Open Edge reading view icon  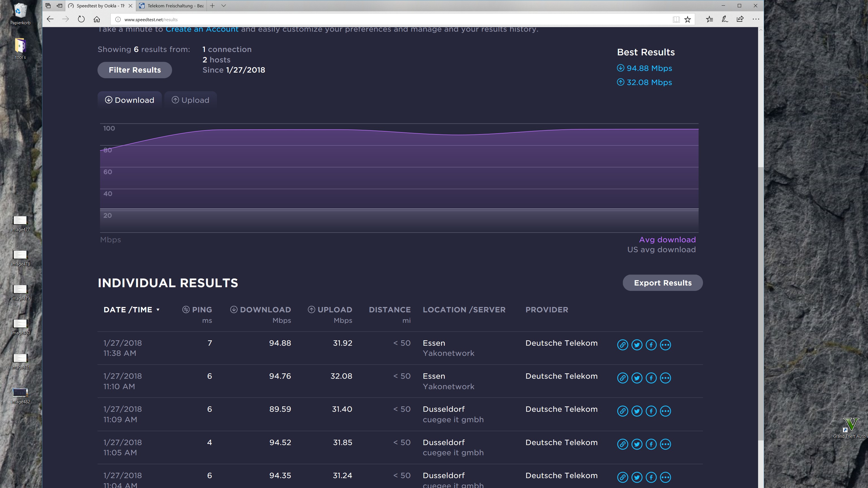[x=676, y=19]
